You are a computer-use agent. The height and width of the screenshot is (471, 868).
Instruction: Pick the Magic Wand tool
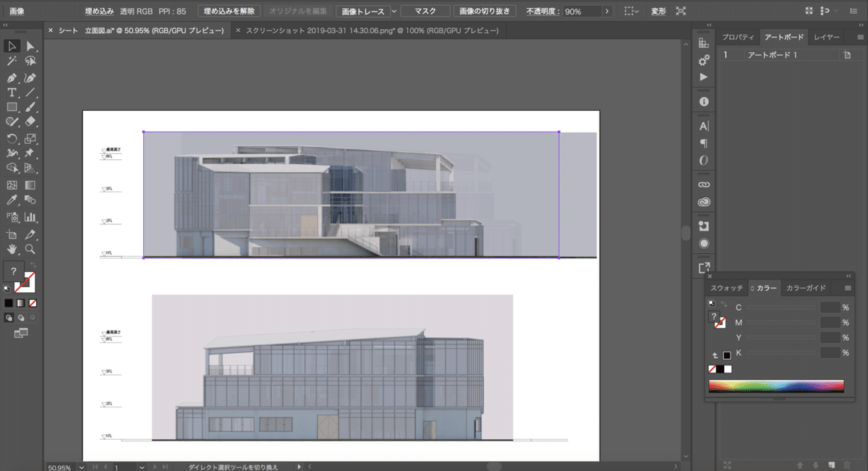(12, 61)
